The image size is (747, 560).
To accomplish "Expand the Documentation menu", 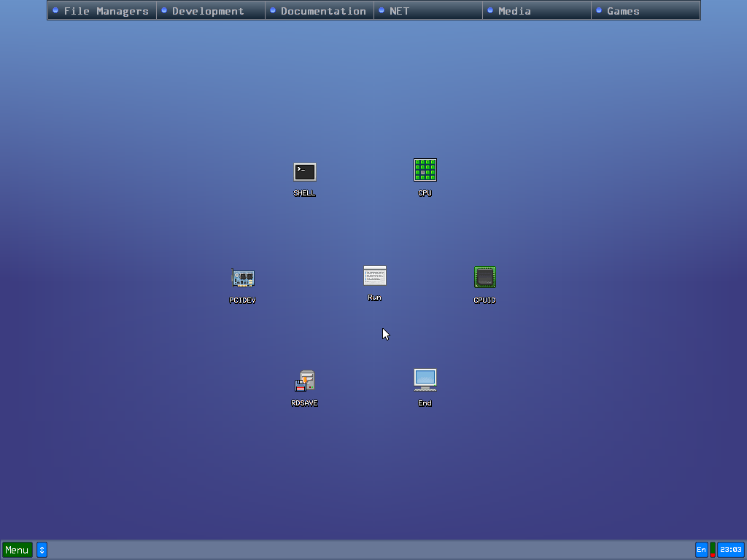I will click(x=323, y=11).
